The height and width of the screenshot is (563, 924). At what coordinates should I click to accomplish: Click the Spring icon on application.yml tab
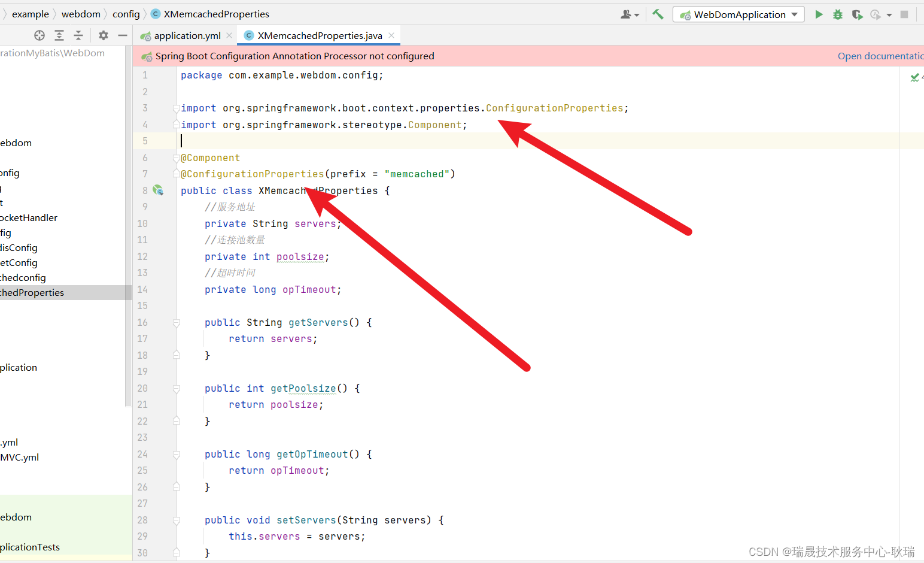pyautogui.click(x=145, y=36)
